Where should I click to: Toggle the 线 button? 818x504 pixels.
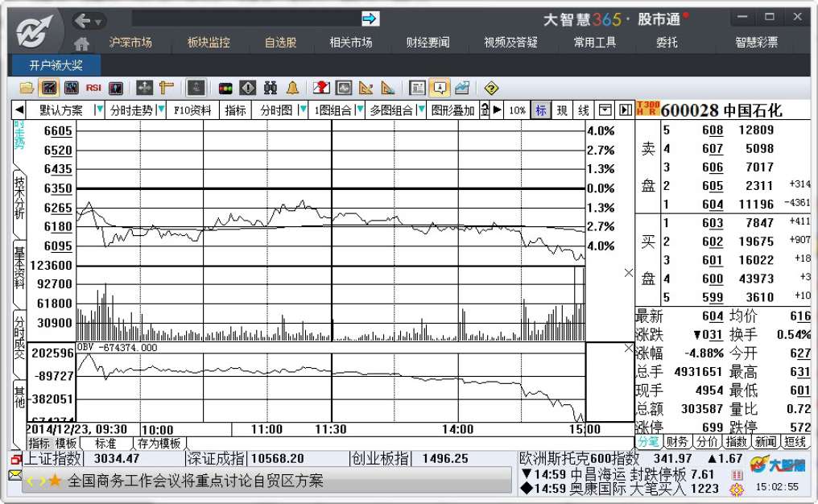coord(583,110)
